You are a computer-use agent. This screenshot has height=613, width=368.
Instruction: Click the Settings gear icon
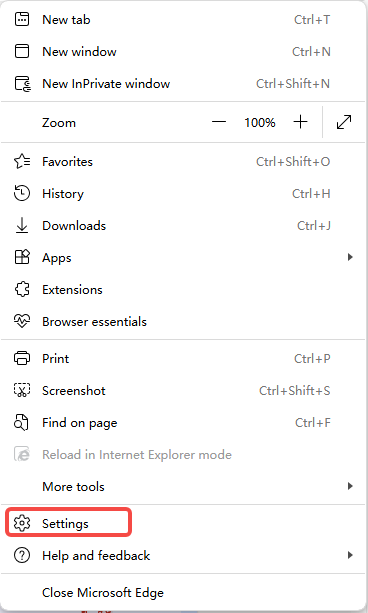point(22,523)
